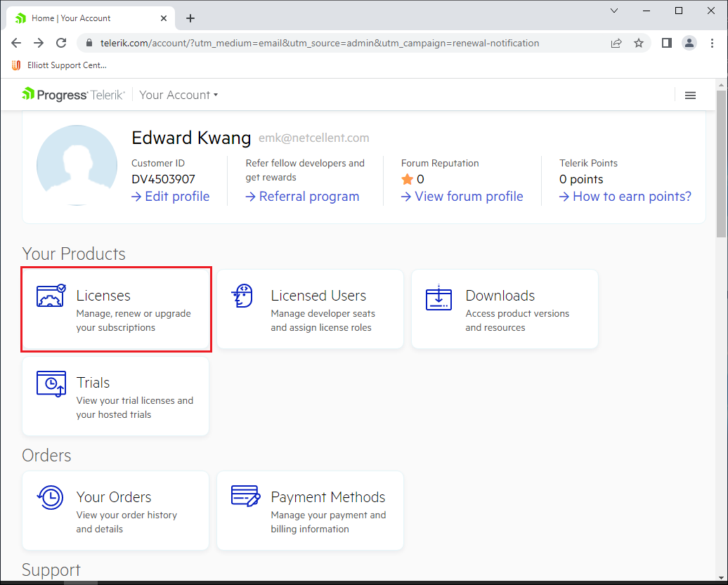Screen dimensions: 728x585
Task: Click the browser forward arrow
Action: pos(39,43)
